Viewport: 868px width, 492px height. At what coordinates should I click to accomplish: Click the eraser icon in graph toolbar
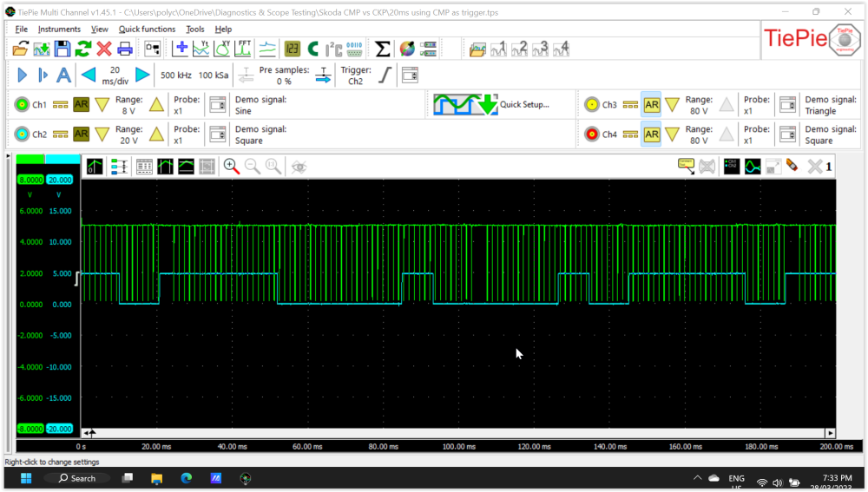coord(792,166)
